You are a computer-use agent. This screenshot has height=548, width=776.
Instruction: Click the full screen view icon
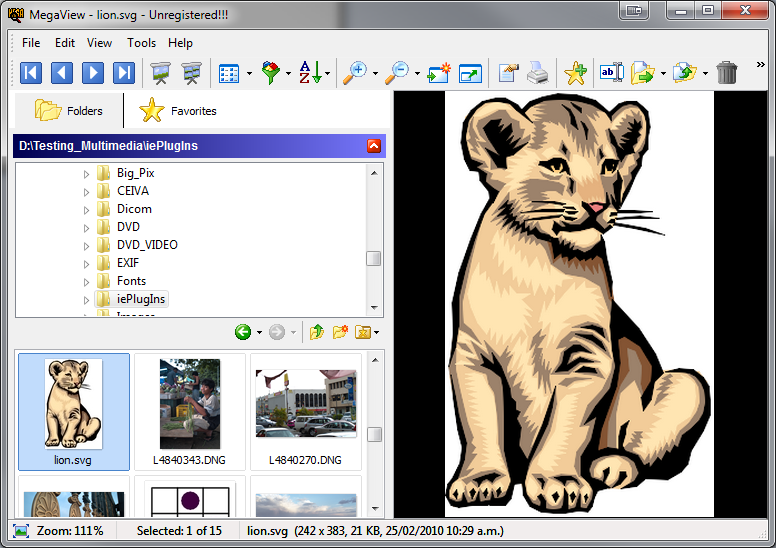[470, 73]
